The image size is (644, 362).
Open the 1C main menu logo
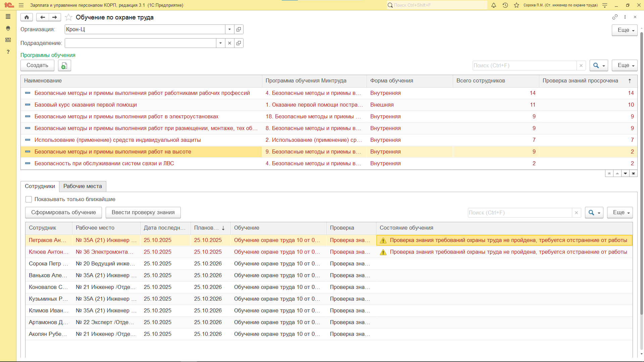coord(9,5)
